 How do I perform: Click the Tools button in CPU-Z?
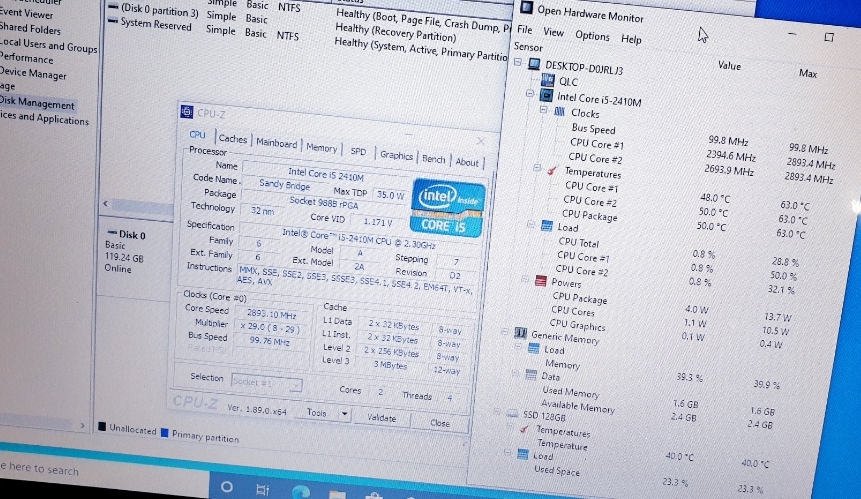317,412
